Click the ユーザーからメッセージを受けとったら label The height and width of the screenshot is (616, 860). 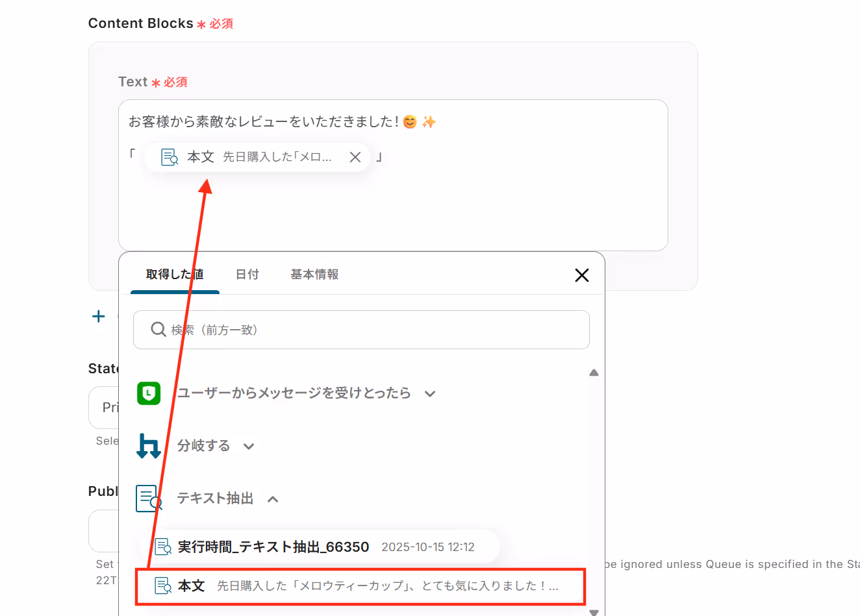[x=294, y=393]
